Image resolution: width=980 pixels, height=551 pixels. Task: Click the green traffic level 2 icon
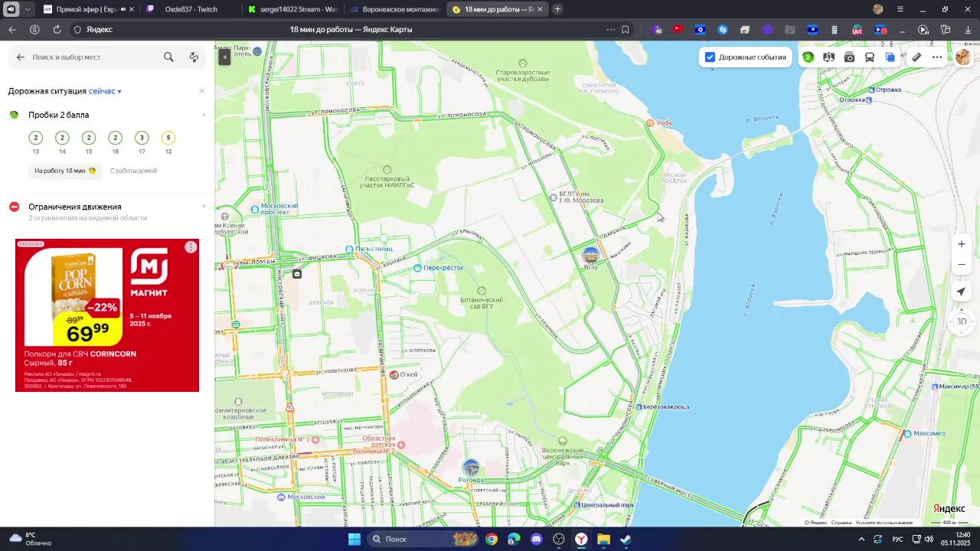click(808, 57)
